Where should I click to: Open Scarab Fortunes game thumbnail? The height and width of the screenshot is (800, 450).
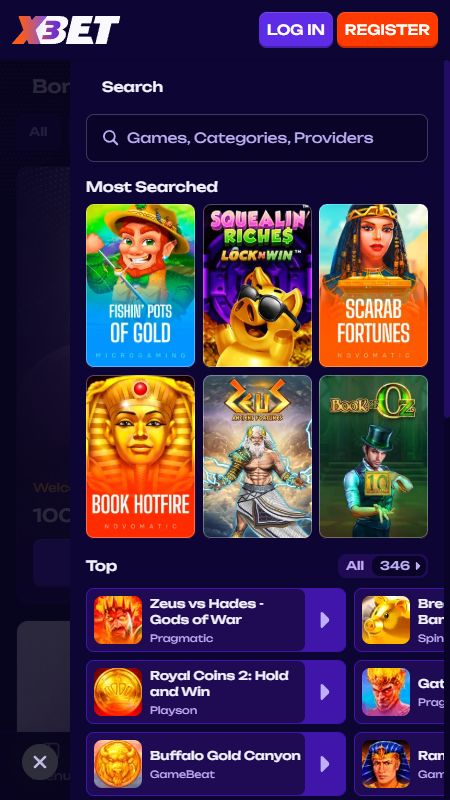coord(373,285)
